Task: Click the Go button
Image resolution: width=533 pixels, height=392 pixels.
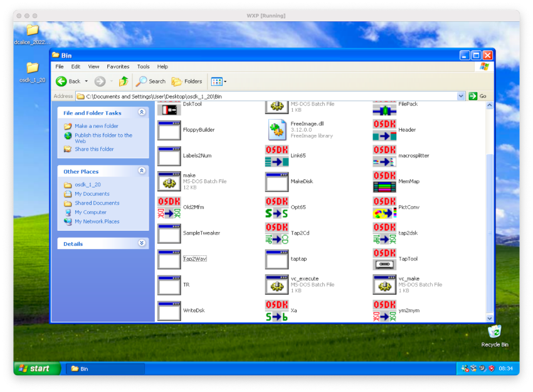Action: [478, 96]
